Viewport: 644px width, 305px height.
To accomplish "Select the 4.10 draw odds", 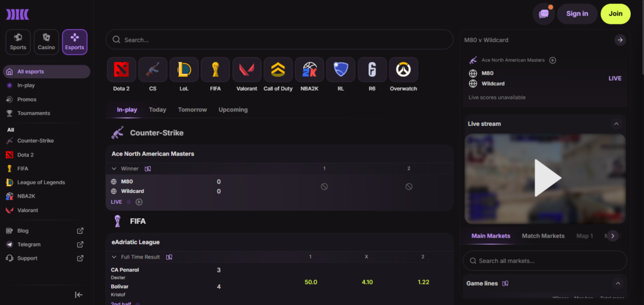I will pos(367,282).
